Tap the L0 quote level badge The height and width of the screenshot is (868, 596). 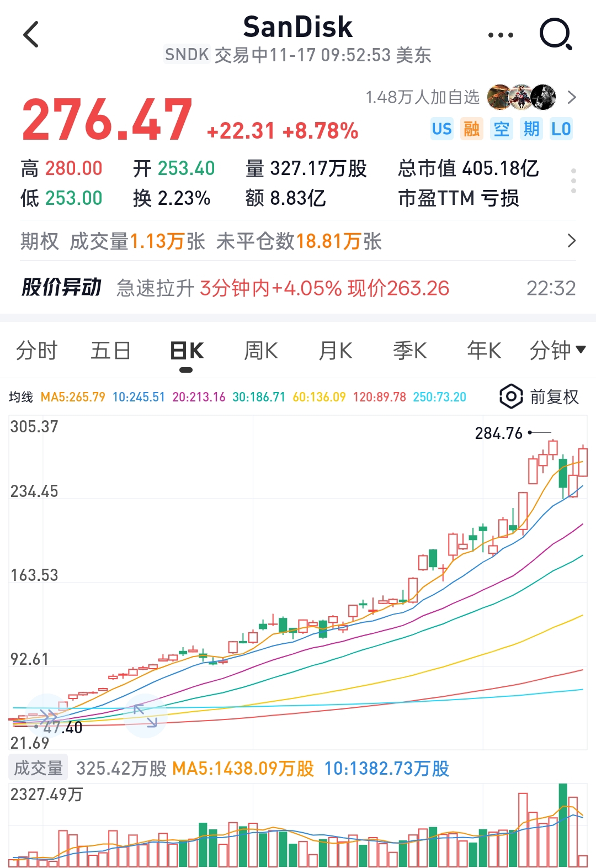[561, 129]
